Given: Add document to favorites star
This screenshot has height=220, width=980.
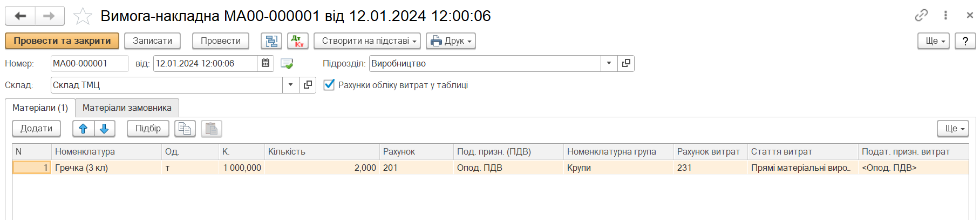Looking at the screenshot, I should 83,16.
